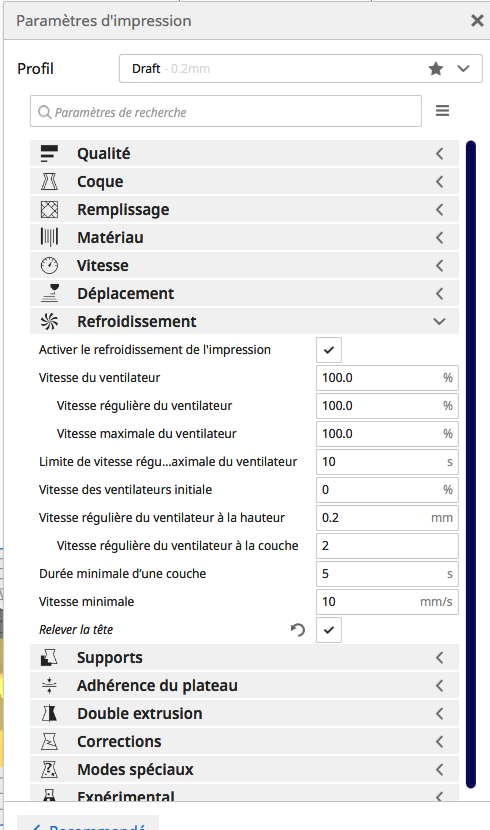Expand the Adhérence du plateau chevron
The image size is (490, 830).
tap(440, 685)
